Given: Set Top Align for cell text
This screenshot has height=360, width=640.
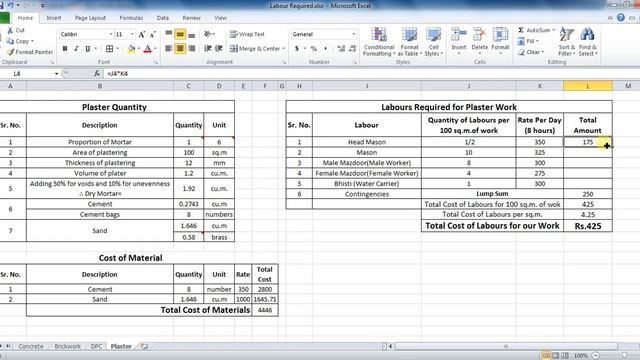Looking at the screenshot, I should pyautogui.click(x=169, y=34).
